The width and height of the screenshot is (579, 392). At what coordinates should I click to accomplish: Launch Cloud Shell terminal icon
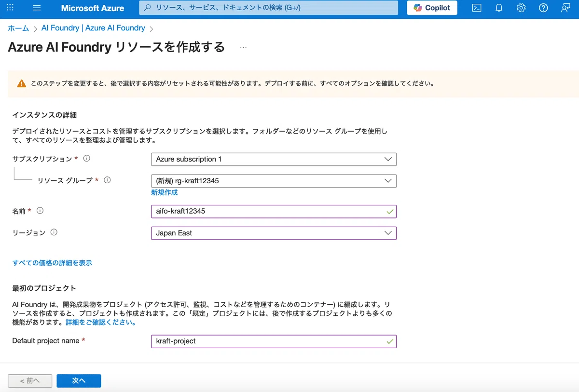tap(477, 8)
